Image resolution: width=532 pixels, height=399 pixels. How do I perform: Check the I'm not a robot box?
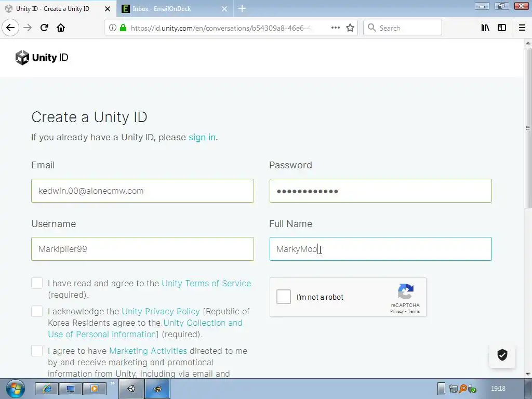[x=284, y=297]
